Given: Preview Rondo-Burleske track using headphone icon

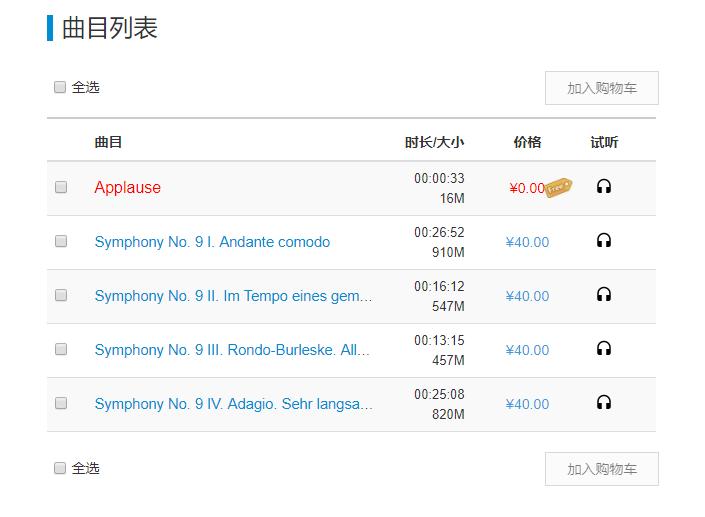Looking at the screenshot, I should point(603,348).
